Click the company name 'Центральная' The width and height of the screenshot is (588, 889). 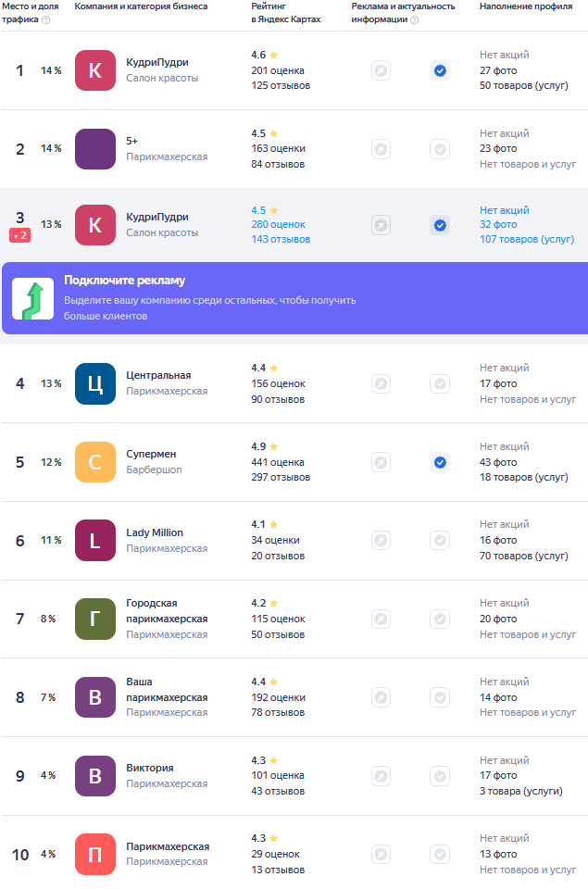click(x=158, y=375)
